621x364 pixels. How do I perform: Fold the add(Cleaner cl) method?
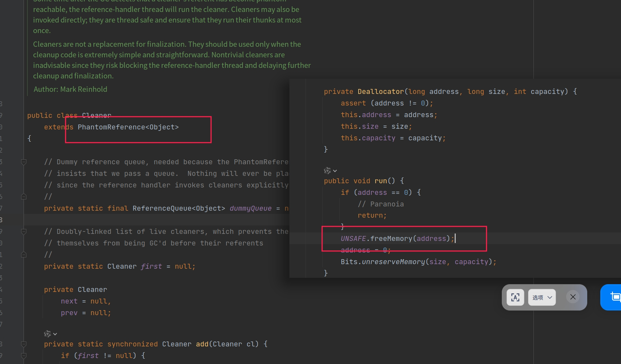click(x=24, y=344)
